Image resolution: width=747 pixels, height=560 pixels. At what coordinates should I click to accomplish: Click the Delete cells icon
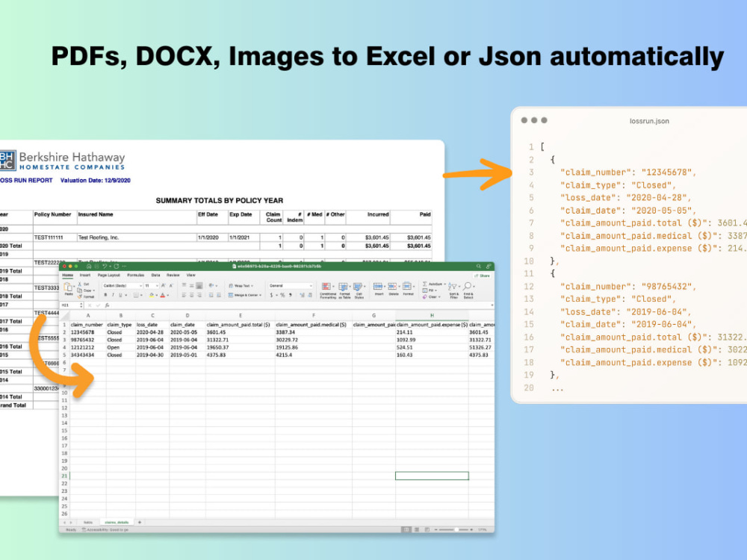click(x=393, y=286)
